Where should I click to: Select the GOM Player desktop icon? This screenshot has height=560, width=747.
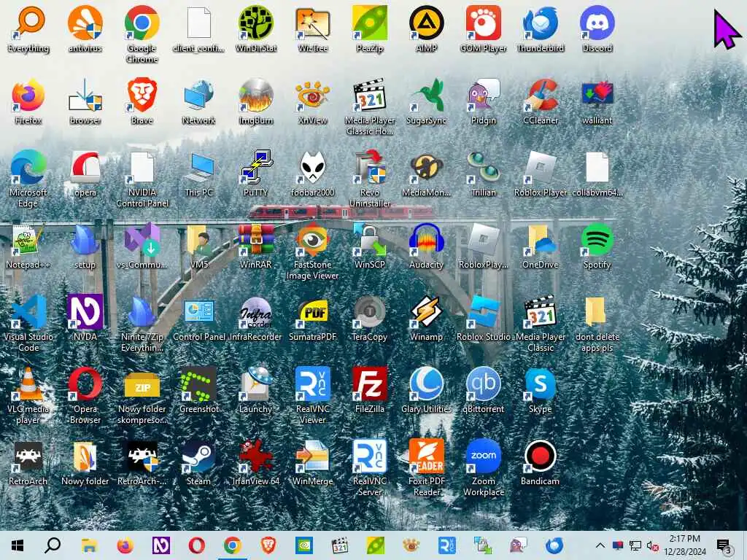[x=483, y=28]
